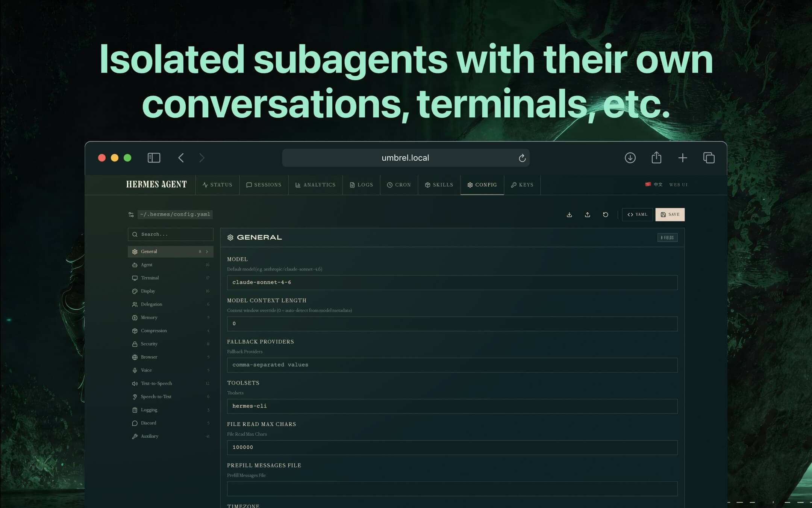Switch to the SESSIONS tab
Image resolution: width=812 pixels, height=508 pixels.
point(264,185)
